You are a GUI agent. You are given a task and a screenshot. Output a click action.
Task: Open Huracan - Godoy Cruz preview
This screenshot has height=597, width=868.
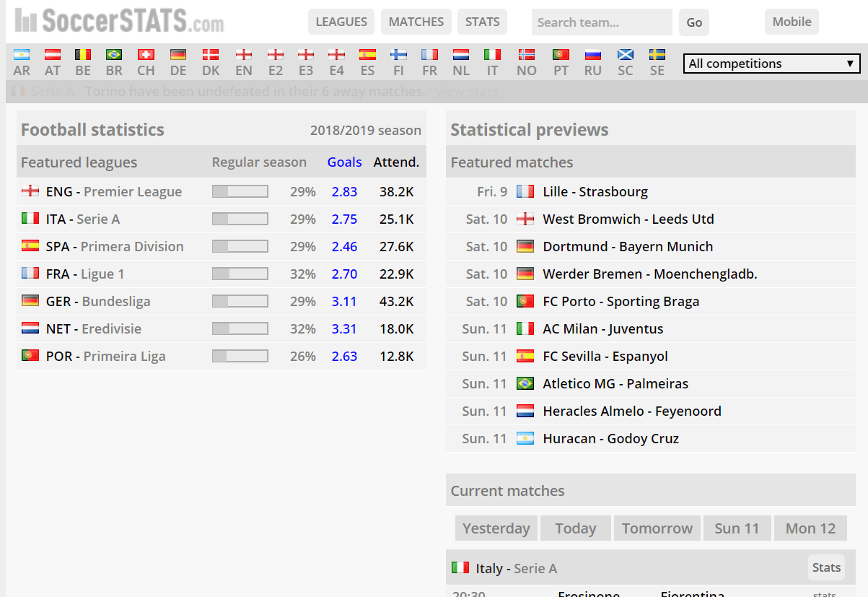[x=611, y=438]
